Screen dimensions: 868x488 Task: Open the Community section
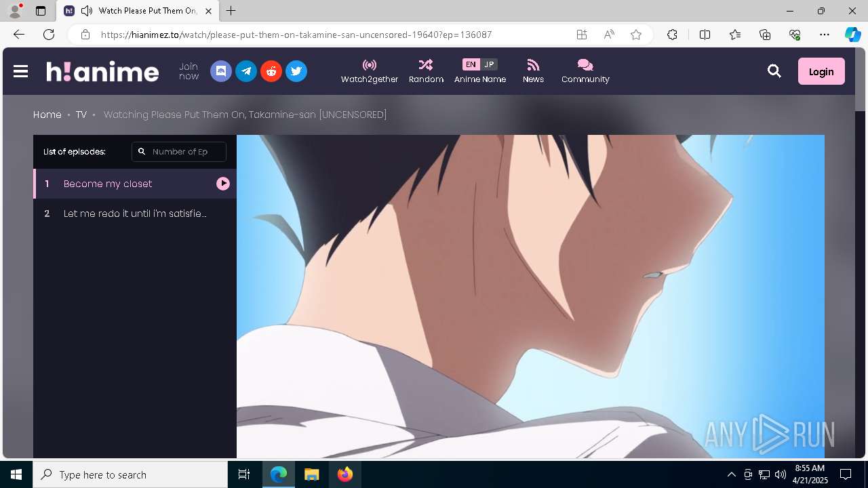(585, 71)
